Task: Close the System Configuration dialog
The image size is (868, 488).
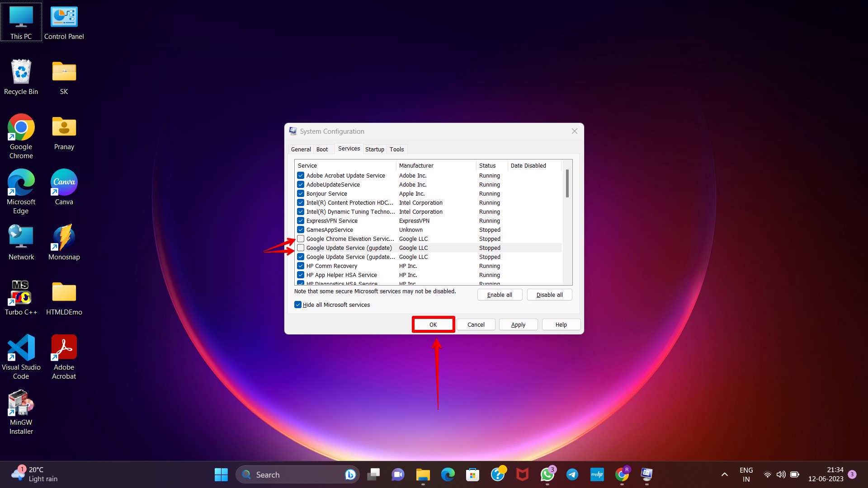Action: click(574, 131)
